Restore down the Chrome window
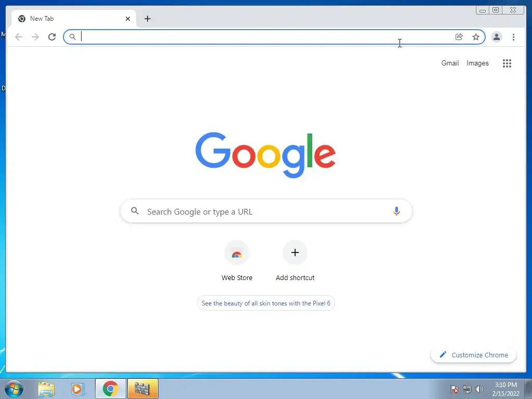This screenshot has height=399, width=532. [495, 10]
